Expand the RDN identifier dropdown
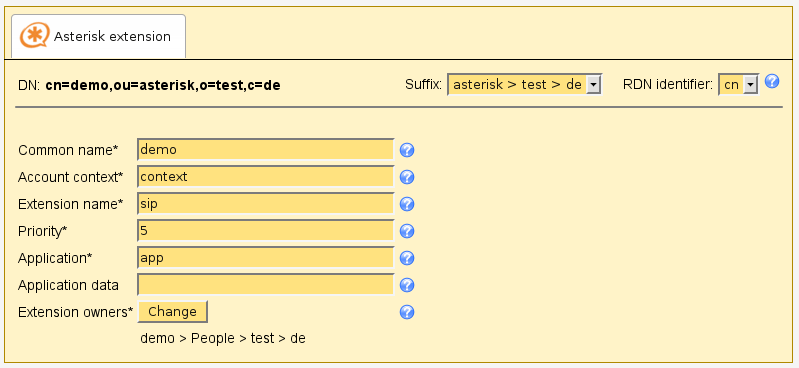 pos(738,85)
